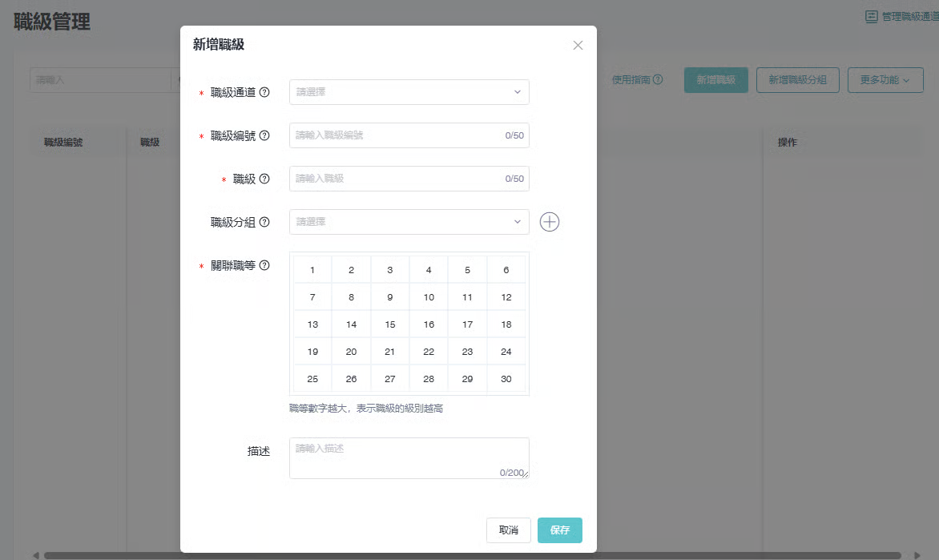The width and height of the screenshot is (939, 560).
Task: Open the 管理職級通道 icon link
Action: click(x=871, y=16)
